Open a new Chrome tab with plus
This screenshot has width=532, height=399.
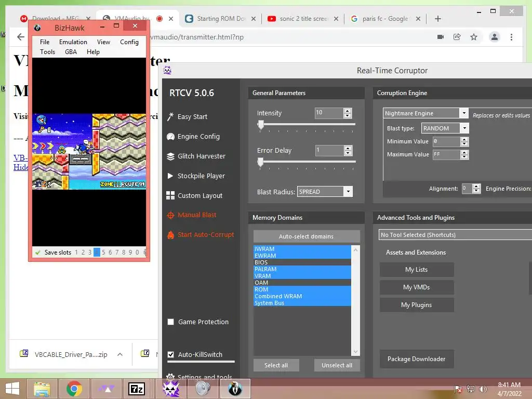(437, 19)
